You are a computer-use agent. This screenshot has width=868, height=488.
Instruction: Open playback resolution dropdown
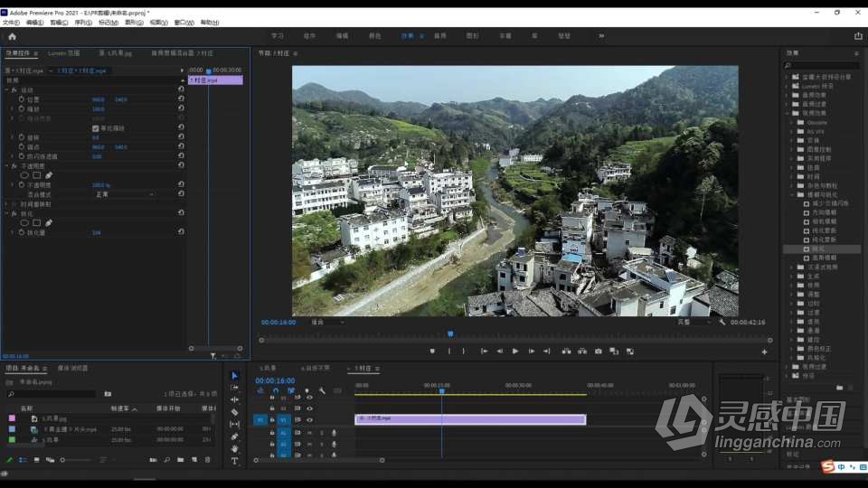694,322
